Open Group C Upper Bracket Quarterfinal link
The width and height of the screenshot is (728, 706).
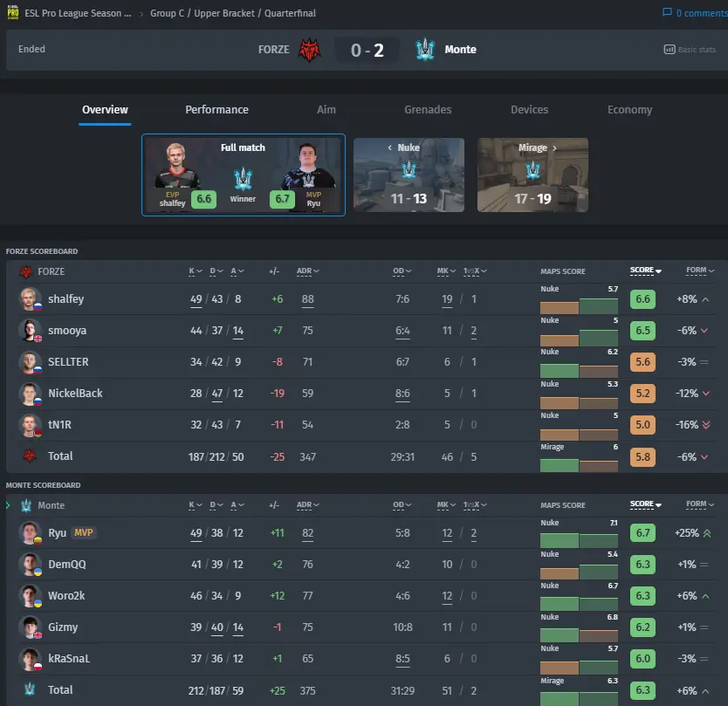233,13
